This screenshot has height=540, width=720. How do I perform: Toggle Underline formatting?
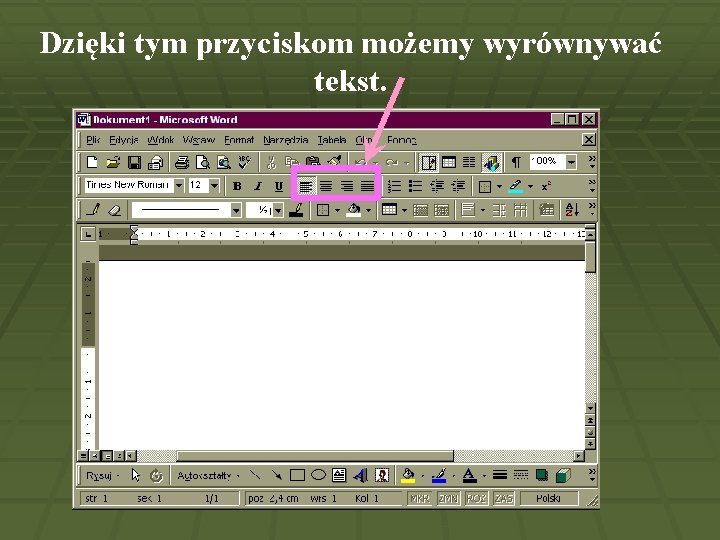pos(278,186)
